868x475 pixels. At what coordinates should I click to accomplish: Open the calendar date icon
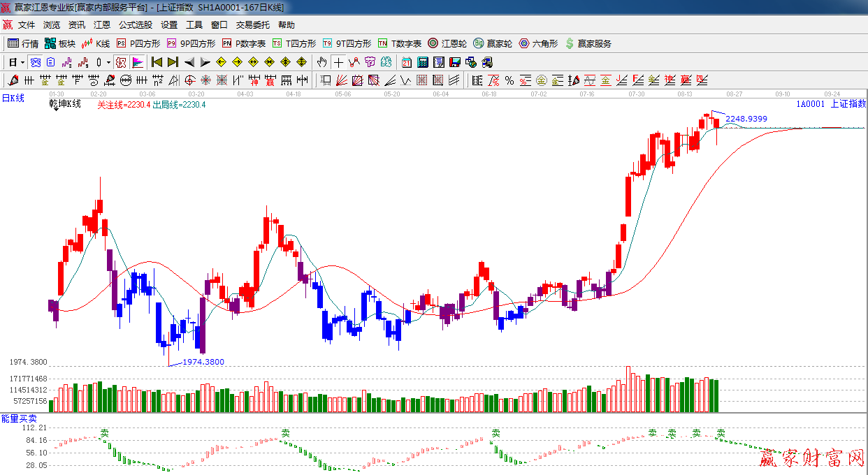[406, 62]
